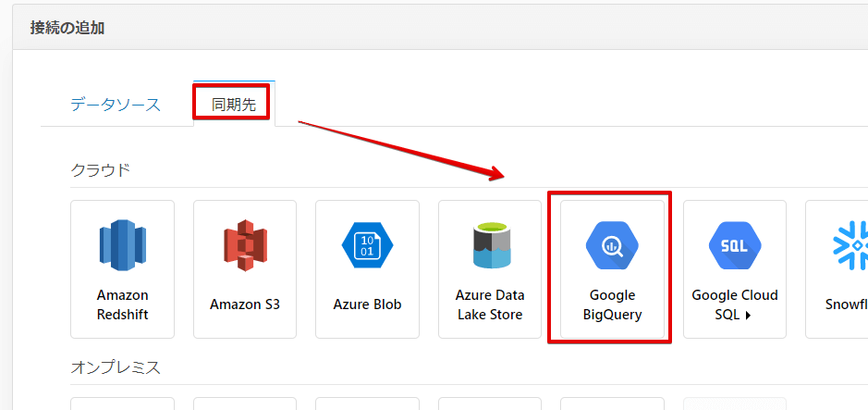Expand the Google Cloud SQL submenu arrow
Viewport: 868px width, 410px height.
[x=746, y=315]
